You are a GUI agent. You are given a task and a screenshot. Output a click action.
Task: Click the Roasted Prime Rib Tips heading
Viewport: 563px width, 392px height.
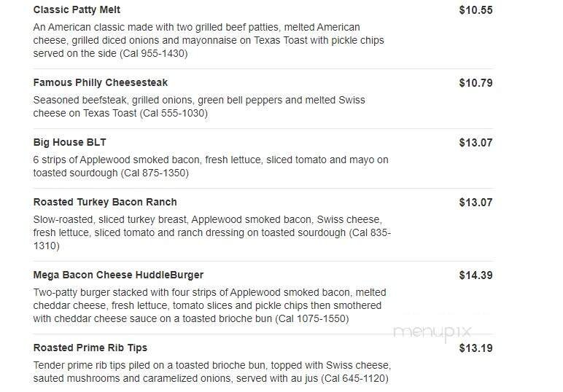[x=90, y=348]
